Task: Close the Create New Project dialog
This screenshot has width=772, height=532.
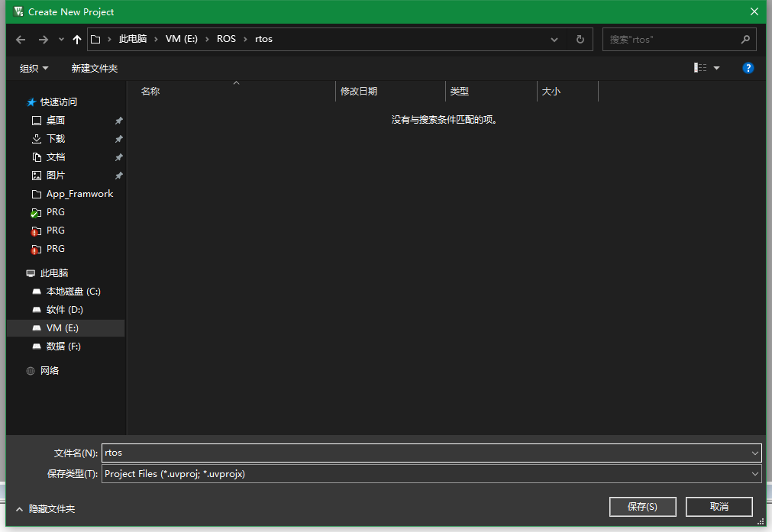Action: coord(754,11)
